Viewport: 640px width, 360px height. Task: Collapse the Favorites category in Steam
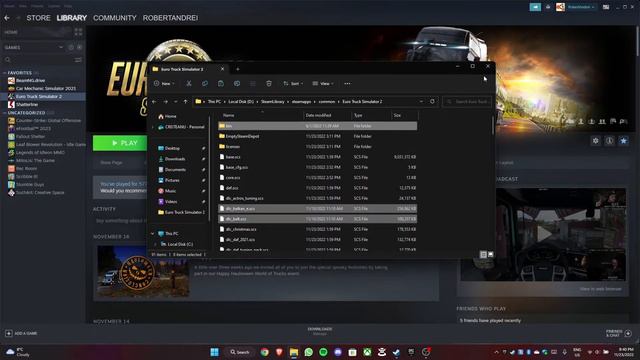(x=4, y=73)
